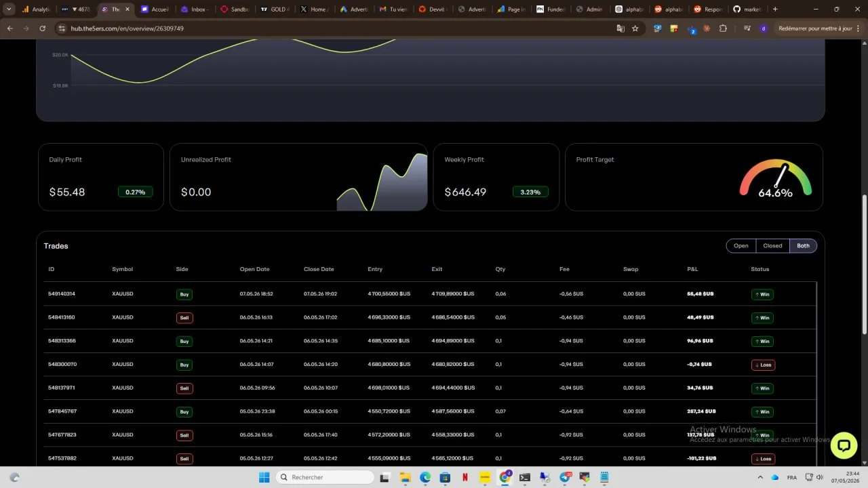The width and height of the screenshot is (868, 488).
Task: Click the browser back arrow
Action: pos(9,28)
